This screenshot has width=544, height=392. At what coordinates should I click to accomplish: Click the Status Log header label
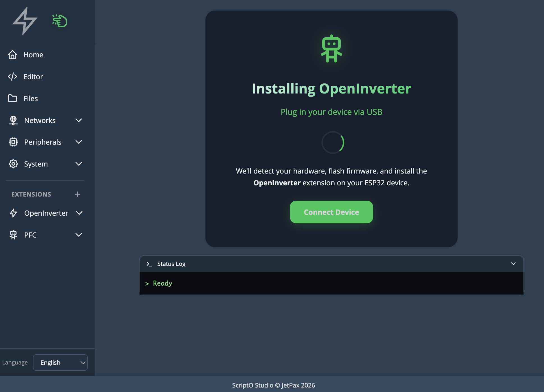171,264
